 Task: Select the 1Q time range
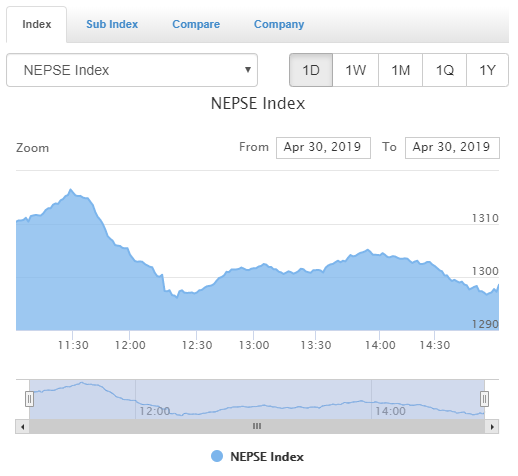445,70
